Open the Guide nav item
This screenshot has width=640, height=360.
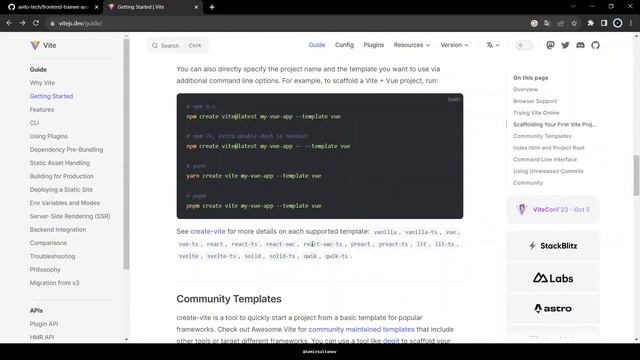click(x=317, y=45)
